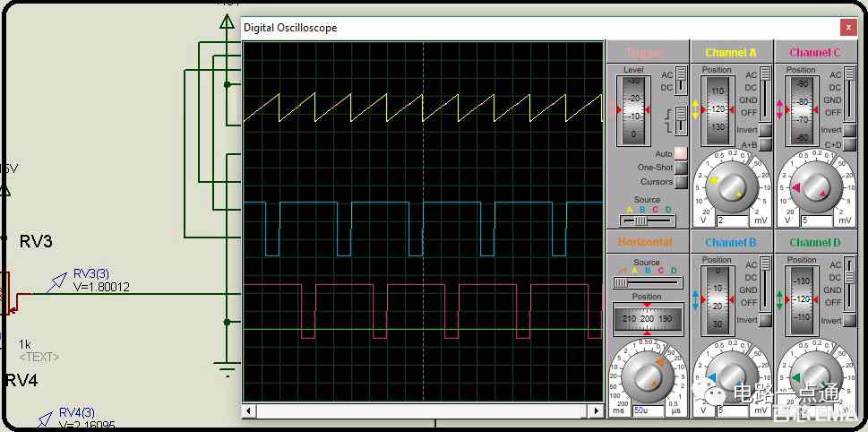Click the Channel B position thumbwheel
Screen dimensions: 868x432
[x=717, y=300]
